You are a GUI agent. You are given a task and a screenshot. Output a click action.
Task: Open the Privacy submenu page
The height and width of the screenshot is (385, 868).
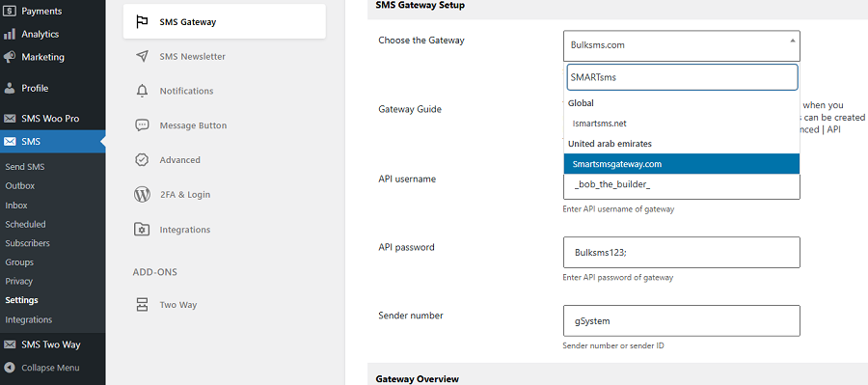coord(19,282)
